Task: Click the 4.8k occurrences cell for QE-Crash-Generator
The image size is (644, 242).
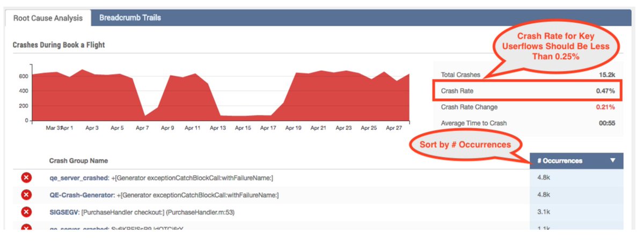Action: coord(576,195)
